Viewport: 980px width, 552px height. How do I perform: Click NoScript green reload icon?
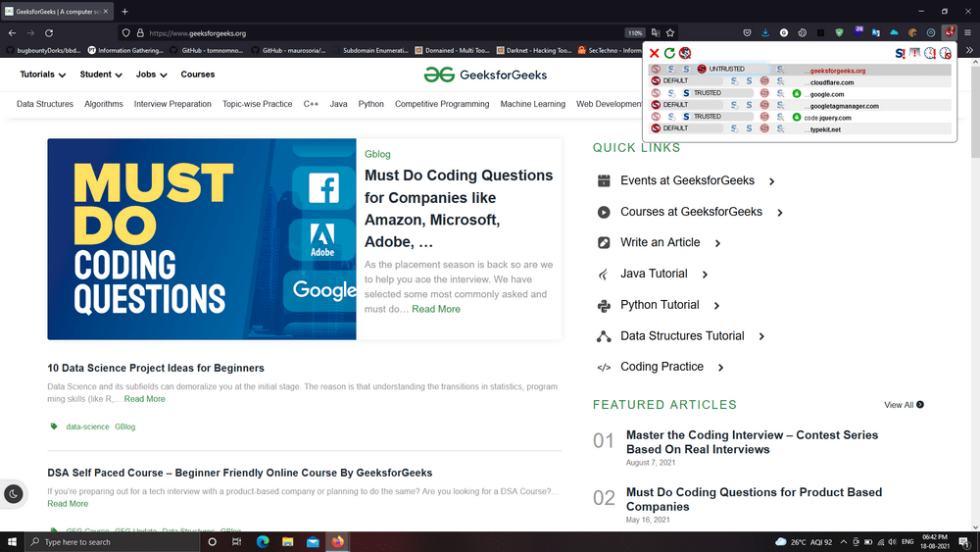[x=669, y=53]
